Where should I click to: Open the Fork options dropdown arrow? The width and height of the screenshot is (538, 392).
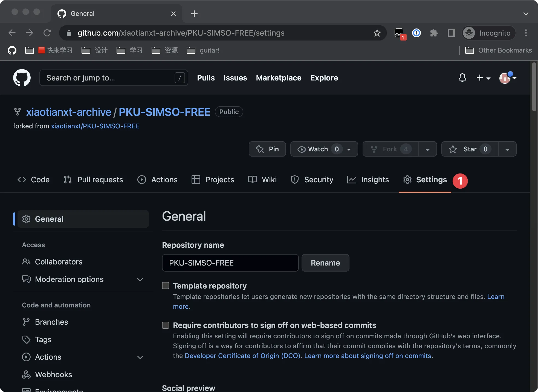click(x=428, y=149)
